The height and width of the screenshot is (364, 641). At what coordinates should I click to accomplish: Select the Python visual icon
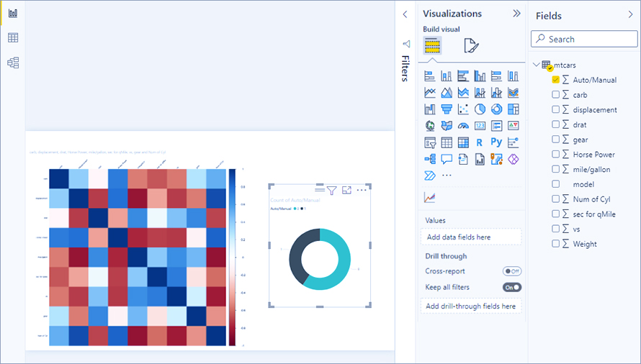[x=496, y=142]
